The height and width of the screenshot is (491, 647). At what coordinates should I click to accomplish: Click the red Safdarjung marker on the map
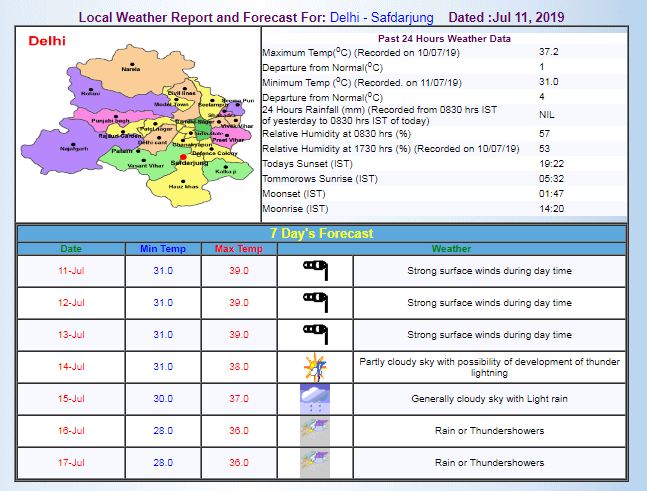pos(182,157)
